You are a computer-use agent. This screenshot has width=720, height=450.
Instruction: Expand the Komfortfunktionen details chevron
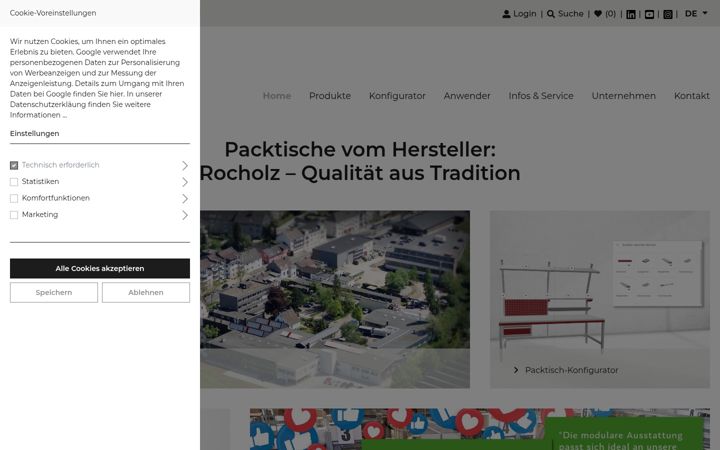click(x=185, y=198)
